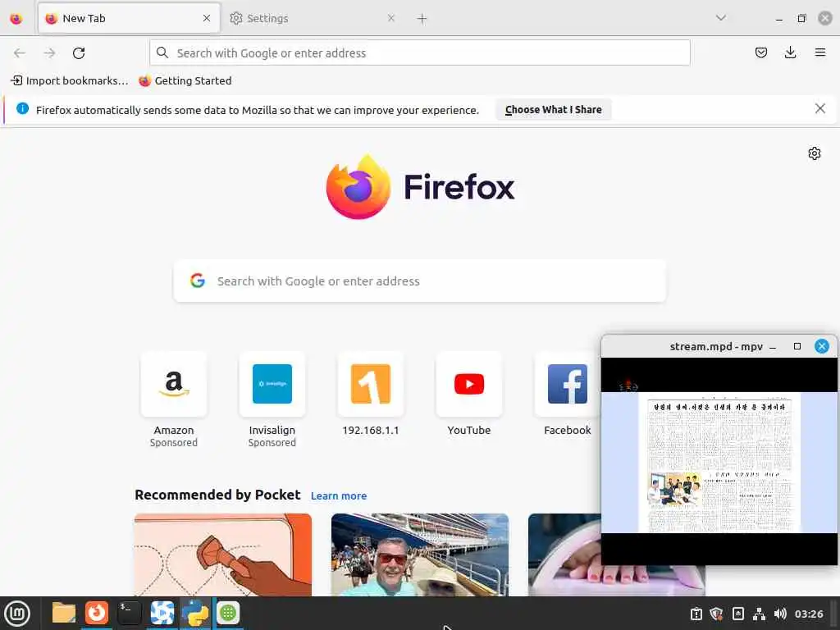Go forward to next page
The image size is (840, 630).
click(50, 53)
